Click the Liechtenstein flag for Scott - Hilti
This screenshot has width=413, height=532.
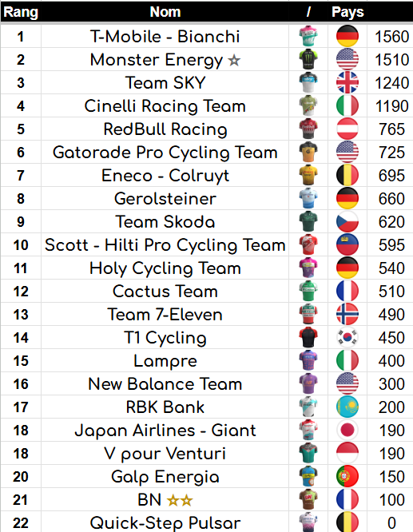tap(347, 244)
